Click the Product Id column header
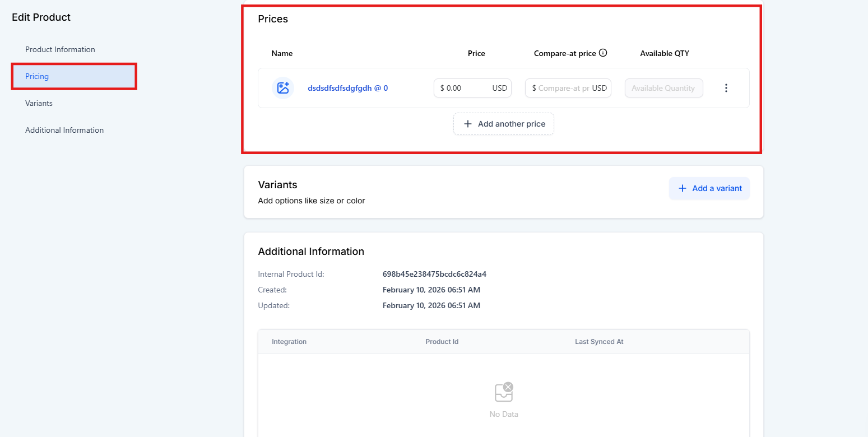 [442, 342]
